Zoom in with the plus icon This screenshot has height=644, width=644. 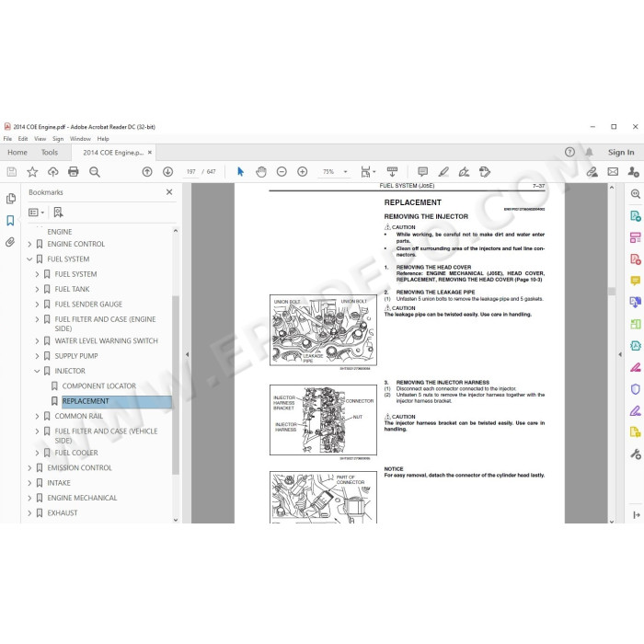click(x=303, y=172)
